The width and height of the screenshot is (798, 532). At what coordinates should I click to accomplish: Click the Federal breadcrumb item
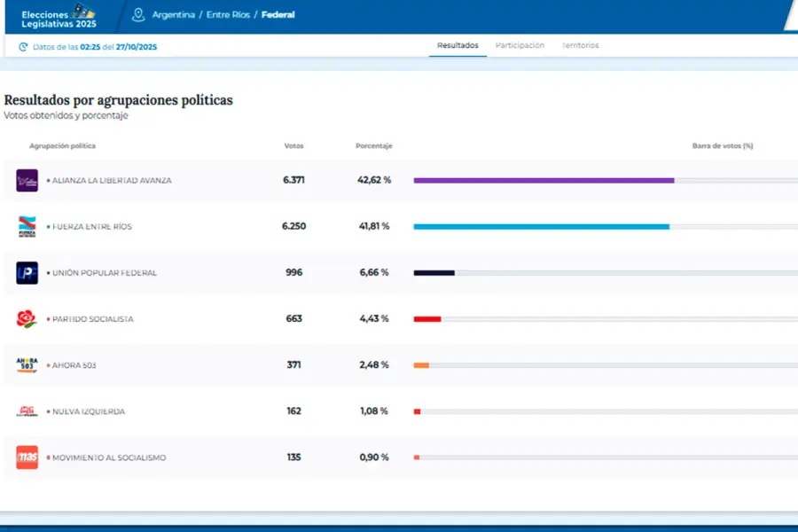click(278, 15)
